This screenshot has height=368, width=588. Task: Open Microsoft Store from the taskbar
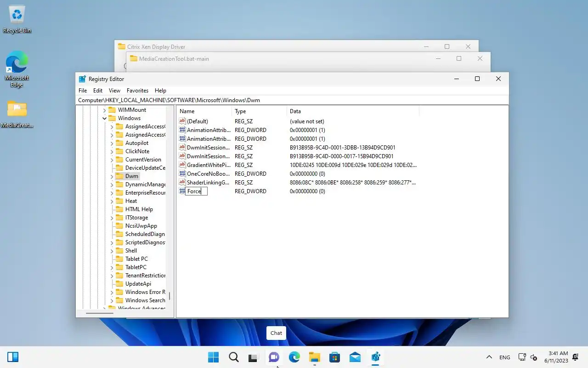pyautogui.click(x=334, y=357)
